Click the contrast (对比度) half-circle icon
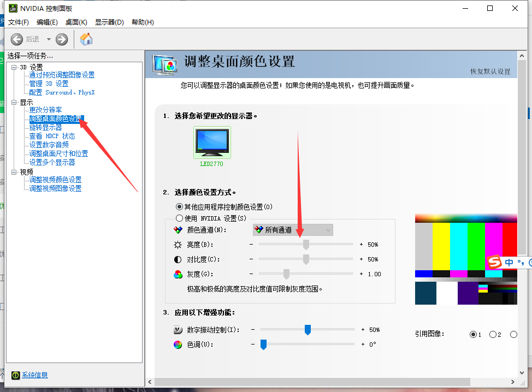The image size is (532, 392). pyautogui.click(x=178, y=259)
